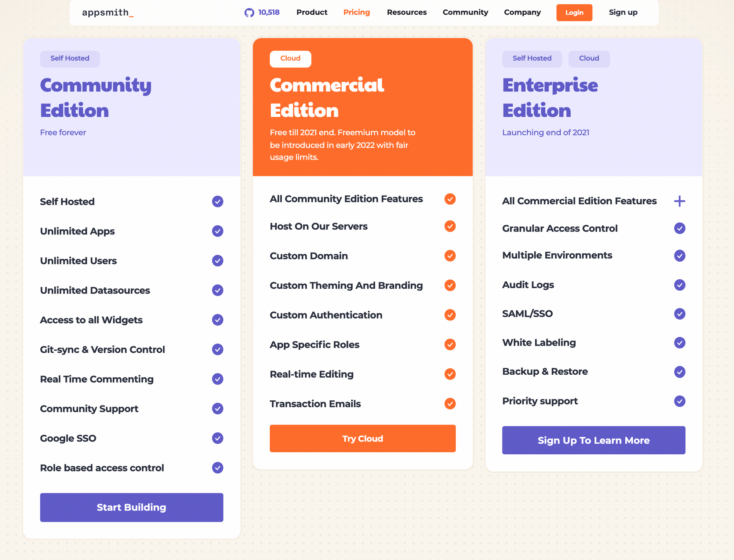The height and width of the screenshot is (560, 734).
Task: Click the checkmark beside Custom Domain
Action: [450, 256]
